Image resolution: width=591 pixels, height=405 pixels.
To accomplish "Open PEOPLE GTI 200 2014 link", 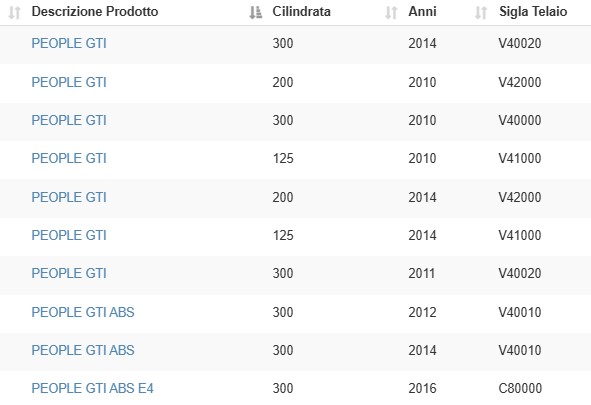I will pos(69,197).
